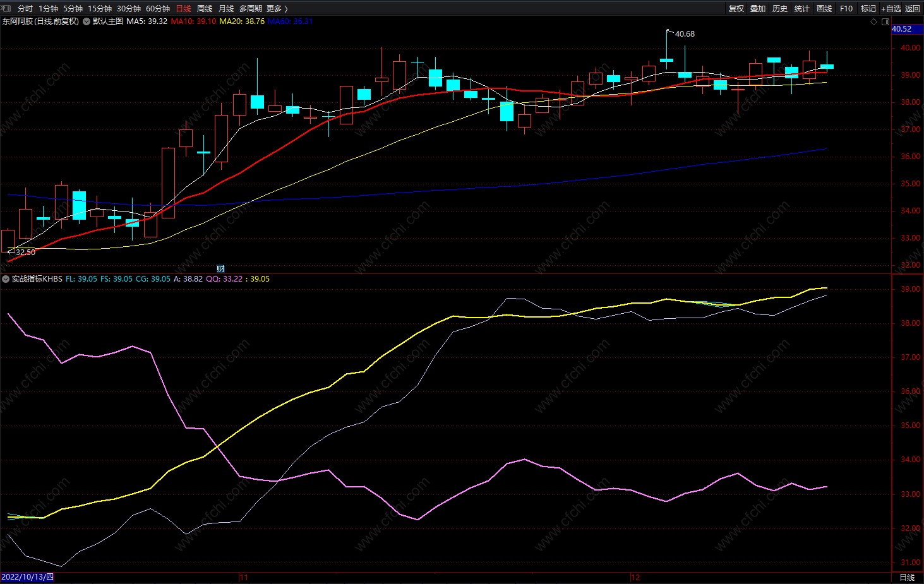The image size is (924, 584).
Task: Click the QQ: 33.22 indicator value
Action: click(x=224, y=279)
